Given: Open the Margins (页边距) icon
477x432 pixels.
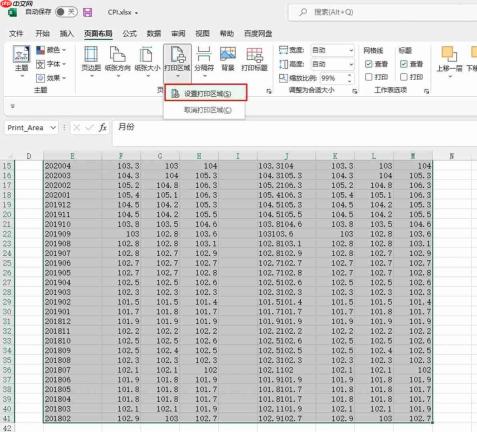Looking at the screenshot, I should [x=91, y=54].
